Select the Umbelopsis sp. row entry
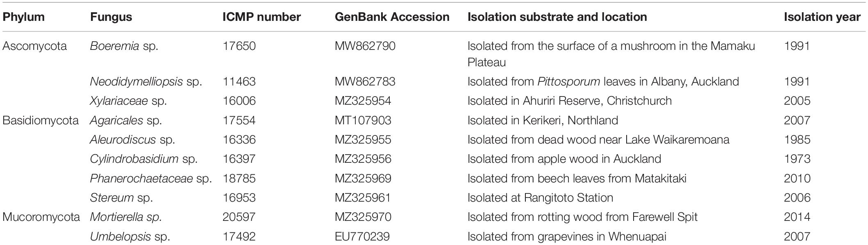Screen dimensions: 868x245 (130, 237)
